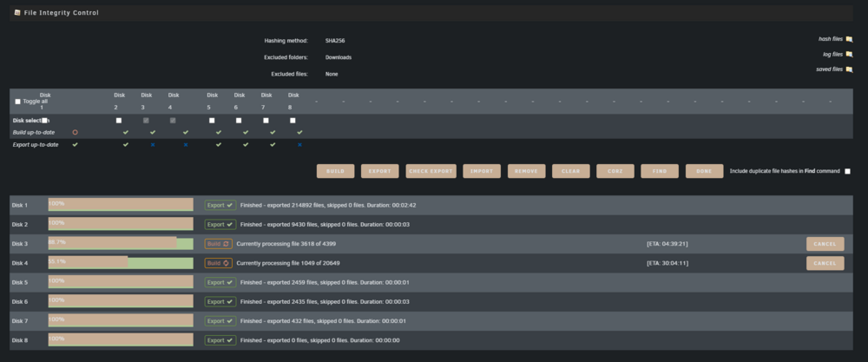868x362 pixels.
Task: Click Disk 3 progress bar at 88.7%
Action: pyautogui.click(x=121, y=244)
